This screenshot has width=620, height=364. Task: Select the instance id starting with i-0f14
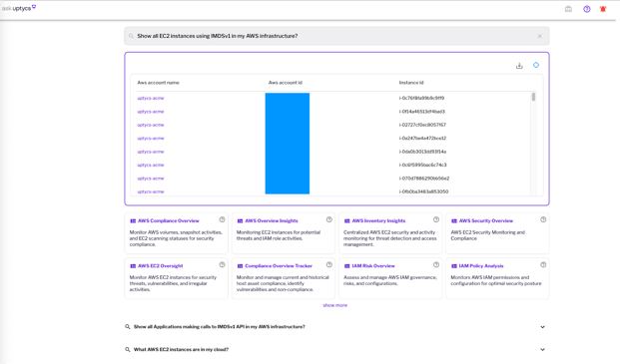[422, 112]
